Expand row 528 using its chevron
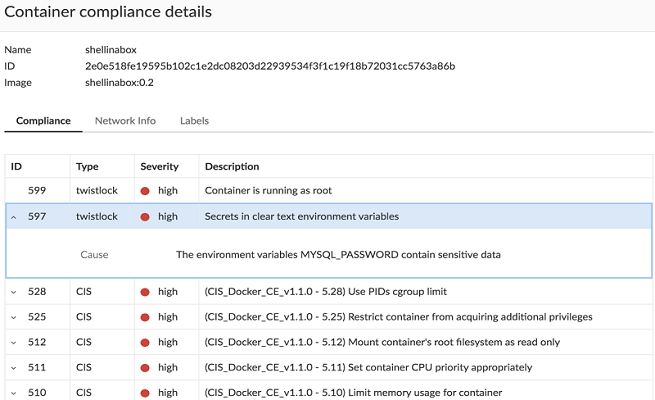Viewport: 655px width, 400px height. tap(13, 292)
